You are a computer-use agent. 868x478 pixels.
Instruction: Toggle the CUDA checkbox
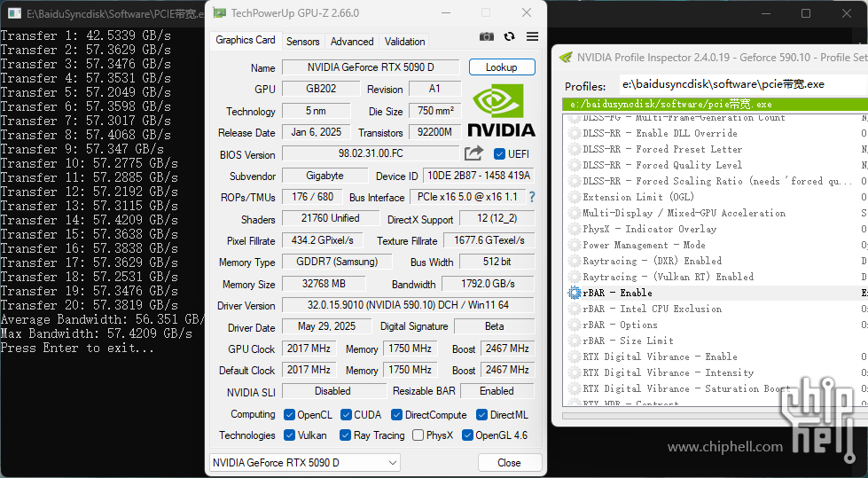pyautogui.click(x=346, y=414)
